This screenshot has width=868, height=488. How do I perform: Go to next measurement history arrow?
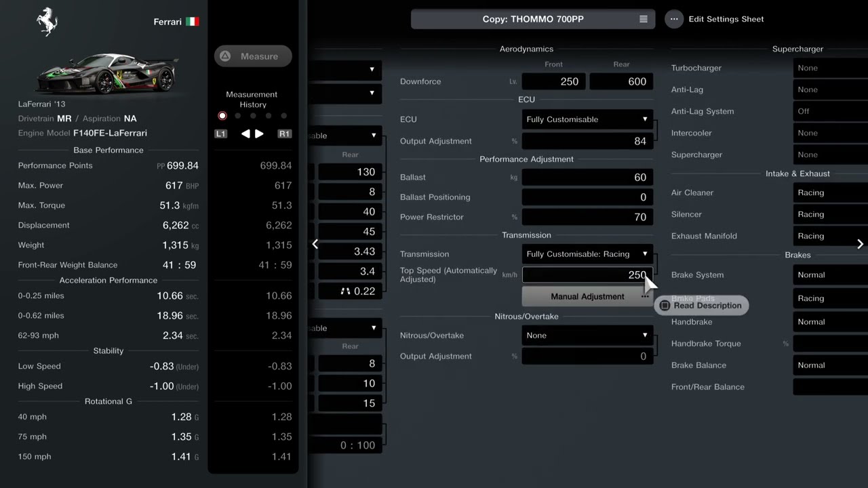(259, 134)
